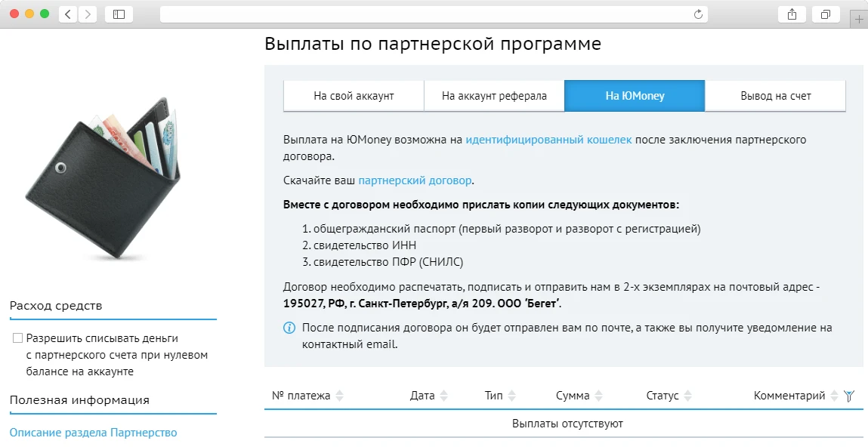868x447 pixels.
Task: Go back using the browser back arrow
Action: pos(67,13)
